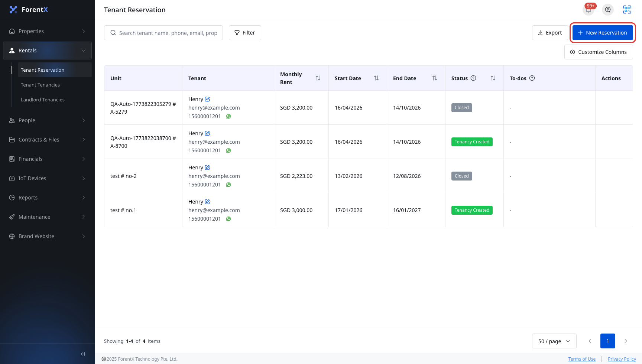Image resolution: width=642 pixels, height=364 pixels.
Task: Focus the tenant search input field
Action: pos(163,33)
